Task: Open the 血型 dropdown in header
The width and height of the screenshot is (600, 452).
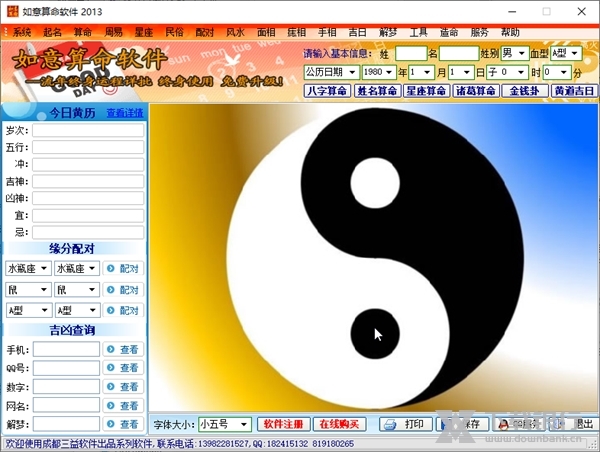Action: 566,53
